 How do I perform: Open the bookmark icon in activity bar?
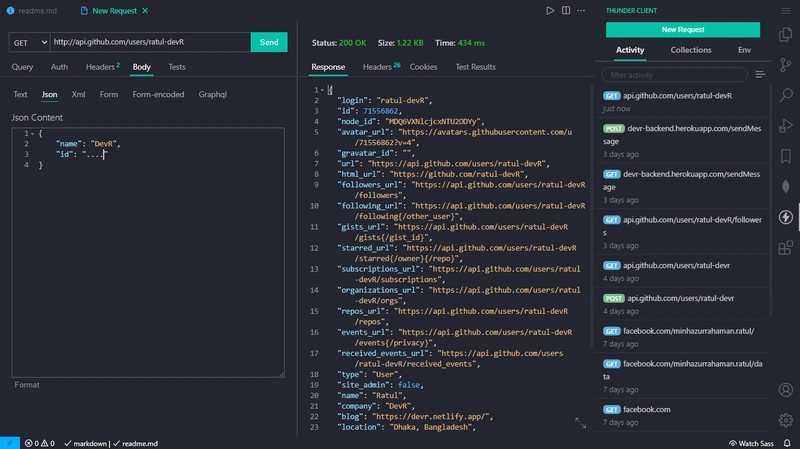(786, 156)
